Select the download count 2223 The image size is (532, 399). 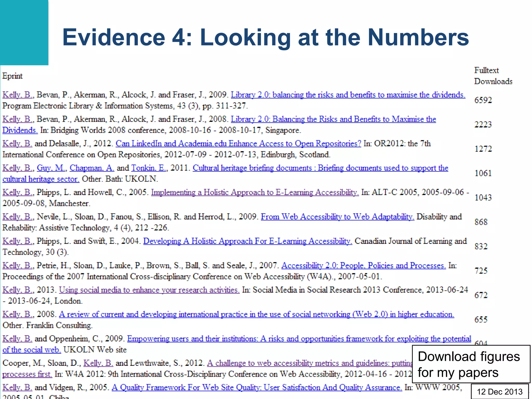483,125
